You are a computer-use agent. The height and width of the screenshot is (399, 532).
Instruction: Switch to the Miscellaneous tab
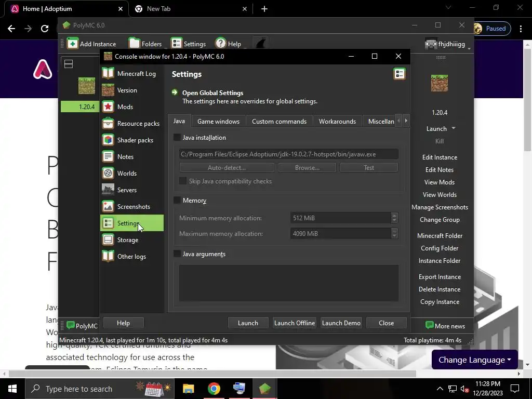click(x=379, y=122)
